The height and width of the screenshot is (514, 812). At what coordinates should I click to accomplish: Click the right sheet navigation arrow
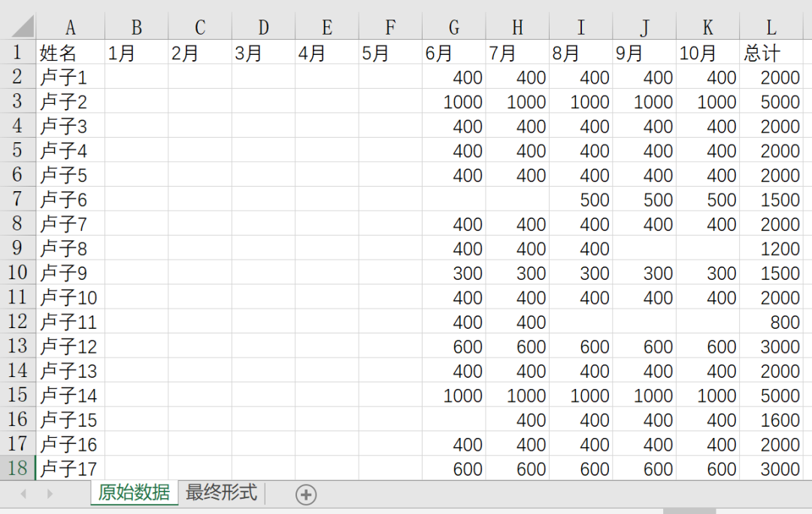pyautogui.click(x=49, y=494)
